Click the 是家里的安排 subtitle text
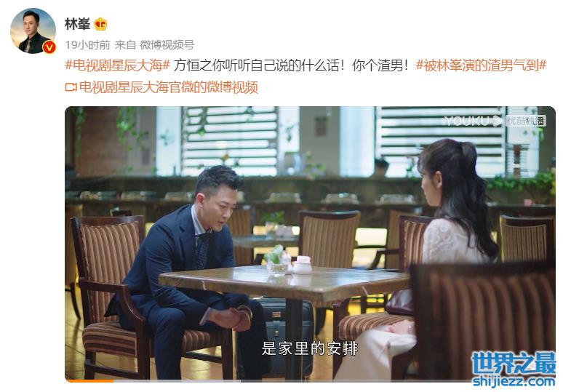The height and width of the screenshot is (392, 563). 310,348
